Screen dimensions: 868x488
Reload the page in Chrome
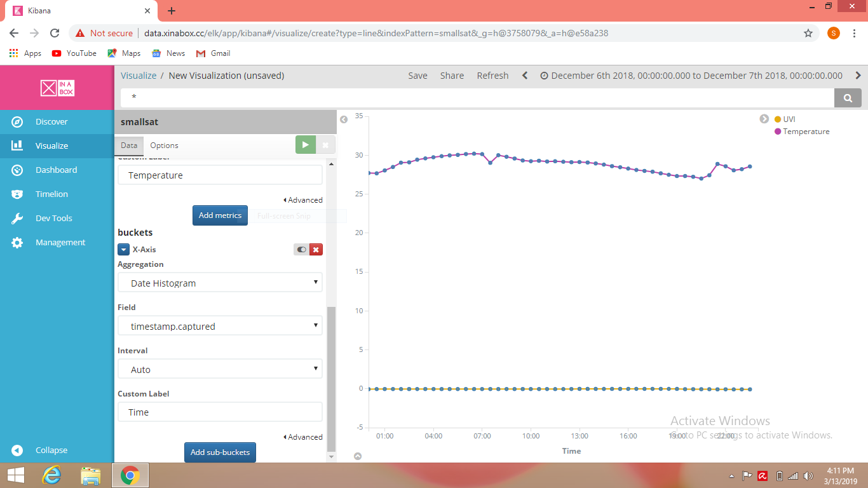tap(55, 33)
